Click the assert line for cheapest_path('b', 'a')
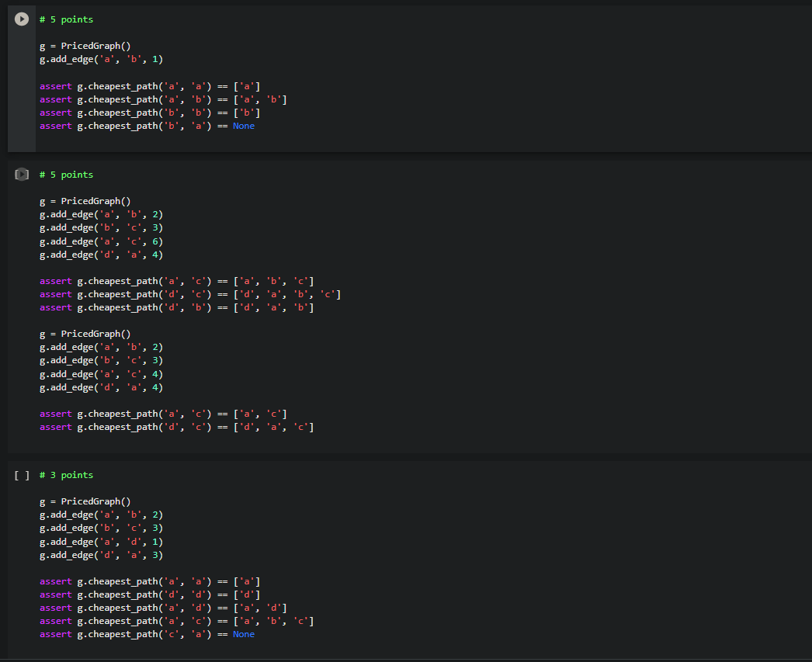The height and width of the screenshot is (662, 812). coord(147,127)
